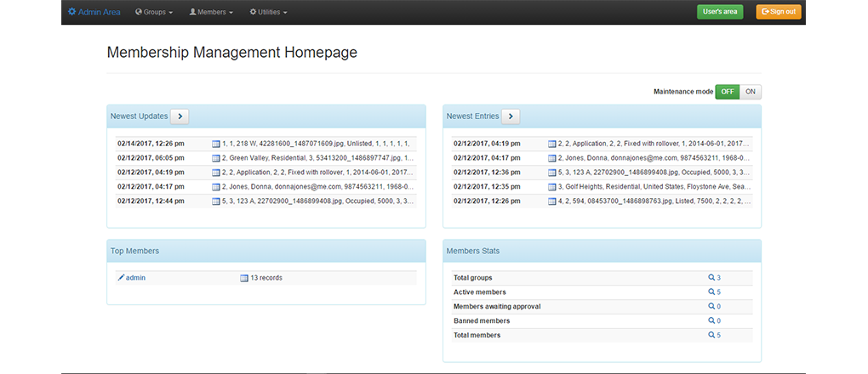Expand Newest Updates with arrow button

[x=180, y=116]
